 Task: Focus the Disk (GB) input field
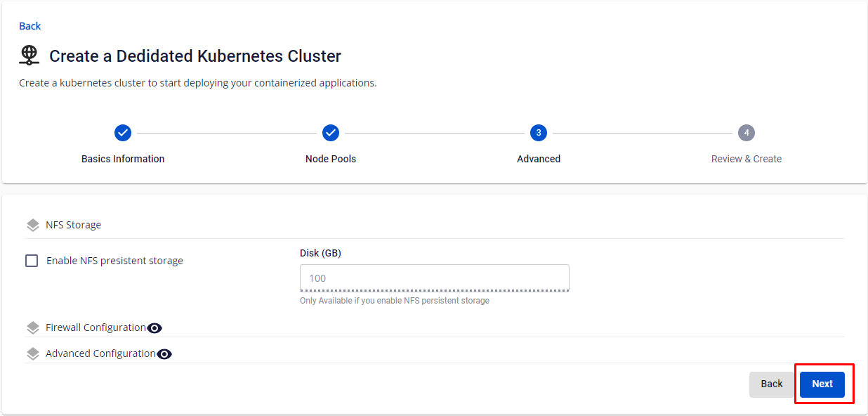pos(434,278)
